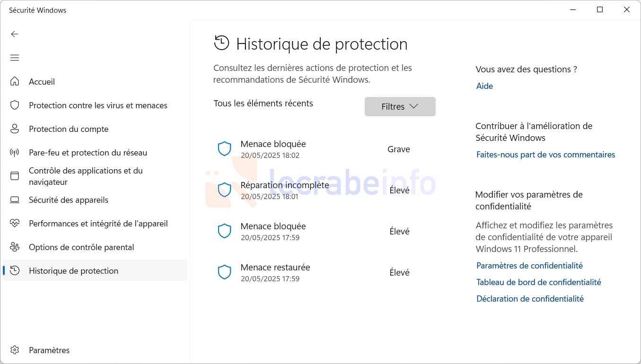Expand the Filtres dropdown
641x364 pixels.
point(400,106)
